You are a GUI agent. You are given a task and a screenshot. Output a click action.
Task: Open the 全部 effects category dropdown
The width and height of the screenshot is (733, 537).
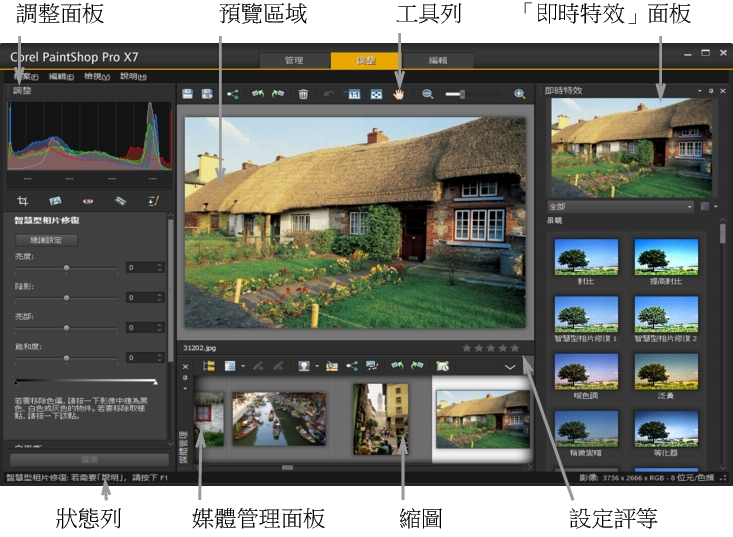tap(620, 207)
